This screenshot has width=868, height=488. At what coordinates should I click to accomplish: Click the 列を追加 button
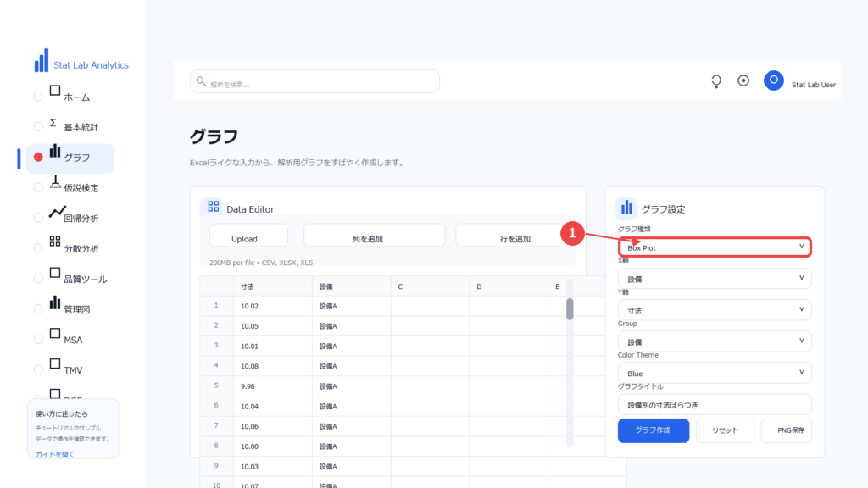point(374,236)
